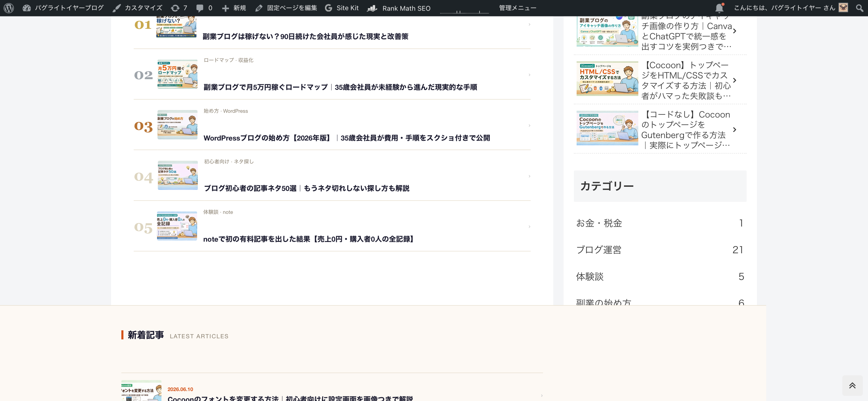Open 副業ブログで月5万円稼ぐロードマップ article
Image resolution: width=868 pixels, height=401 pixels.
click(x=340, y=87)
